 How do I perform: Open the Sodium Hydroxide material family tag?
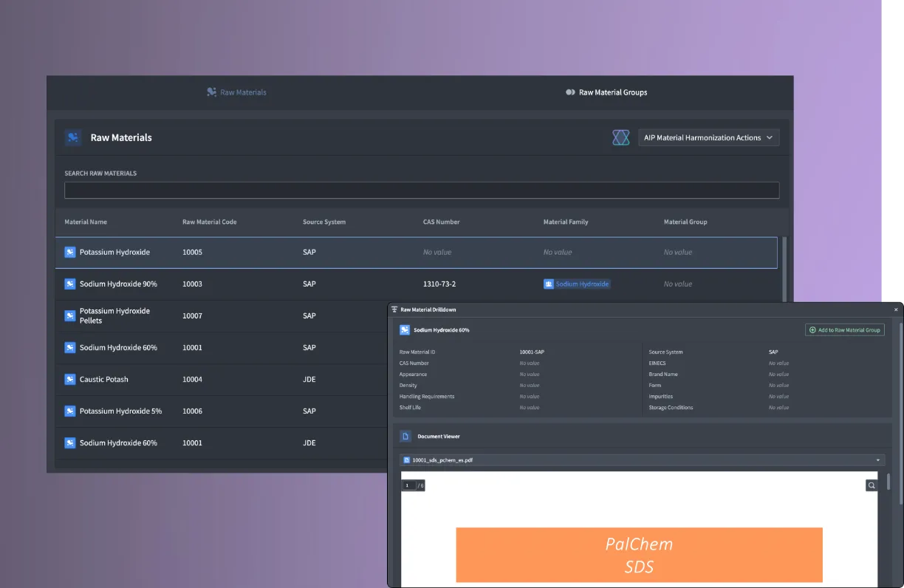coord(577,284)
